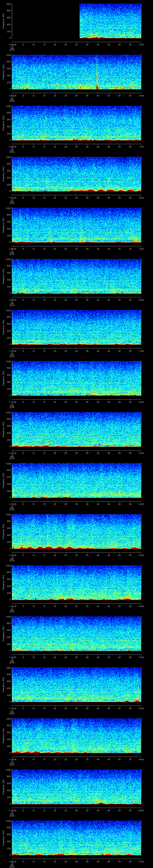The height and width of the screenshot is (868, 153).
Task: Click the 14:00 end time label
Action: pyautogui.click(x=141, y=504)
